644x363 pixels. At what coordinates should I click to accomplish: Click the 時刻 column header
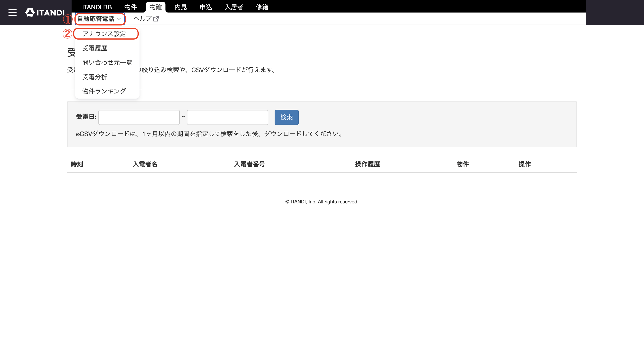pyautogui.click(x=77, y=164)
